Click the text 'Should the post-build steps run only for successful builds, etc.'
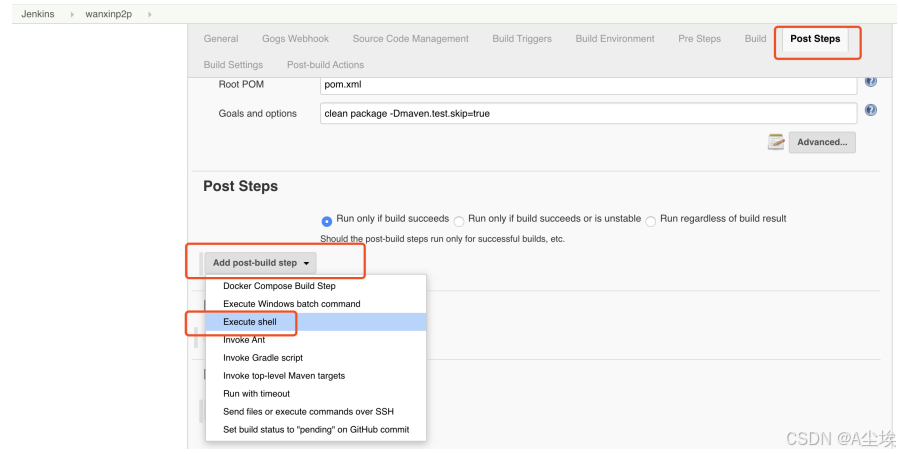This screenshot has height=454, width=900. tap(443, 239)
